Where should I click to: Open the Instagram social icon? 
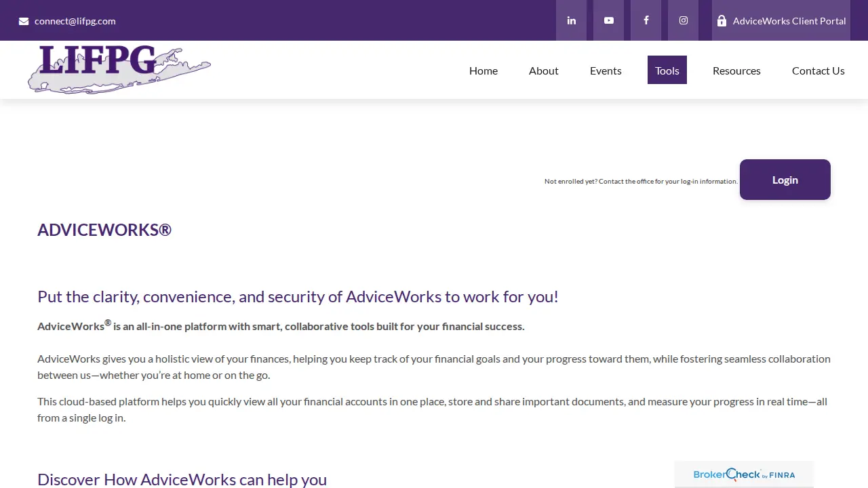point(683,20)
